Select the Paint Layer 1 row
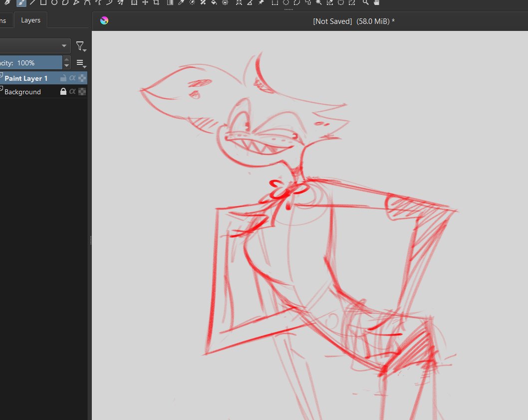 43,78
